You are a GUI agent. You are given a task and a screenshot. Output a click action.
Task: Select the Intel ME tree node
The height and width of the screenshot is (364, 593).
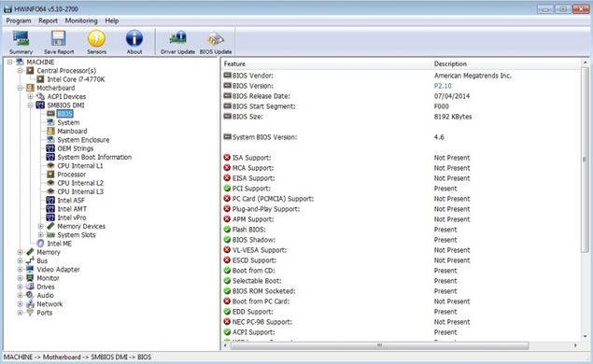[x=59, y=244]
